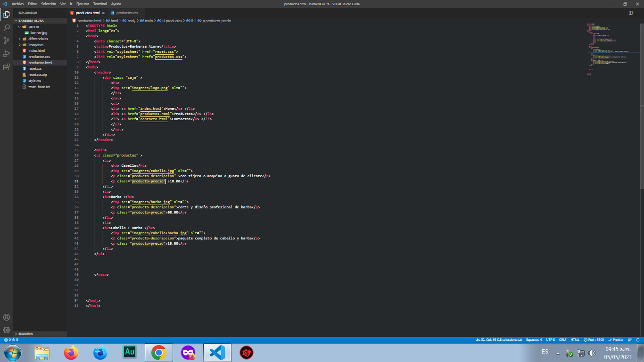The image size is (644, 362).
Task: Click the network tray icon
Action: 581,353
